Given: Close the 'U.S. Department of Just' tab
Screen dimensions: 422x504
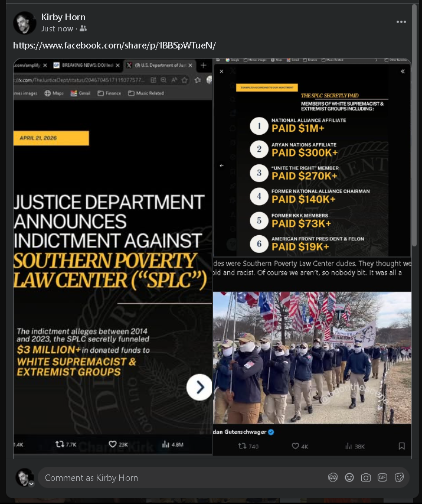Looking at the screenshot, I should [191, 65].
